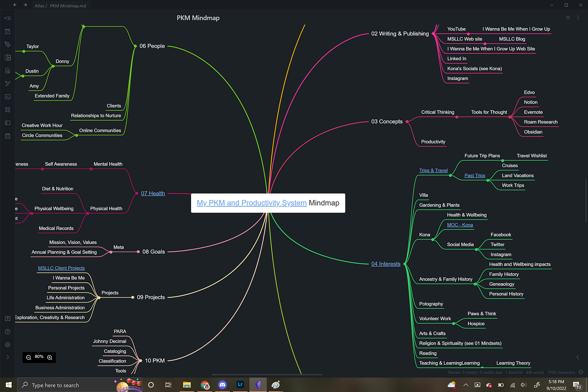
Task: Click the Windows Task View icon
Action: pos(168,385)
